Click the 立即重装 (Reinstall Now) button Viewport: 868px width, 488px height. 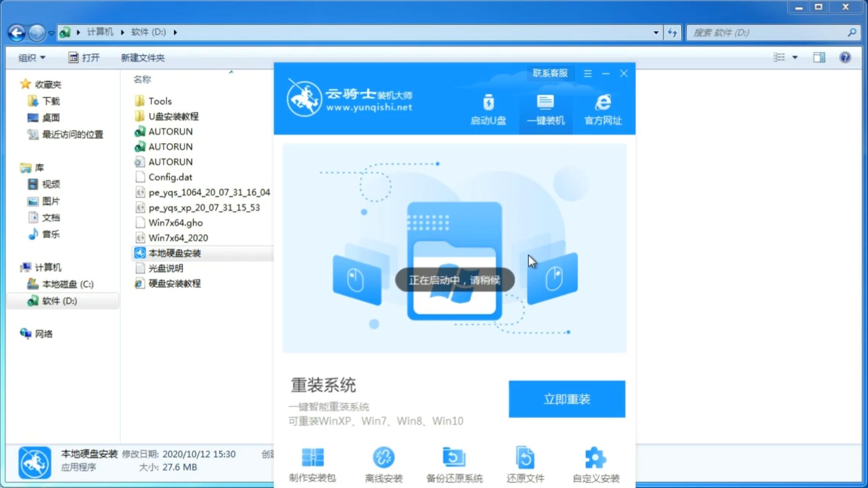click(x=567, y=398)
